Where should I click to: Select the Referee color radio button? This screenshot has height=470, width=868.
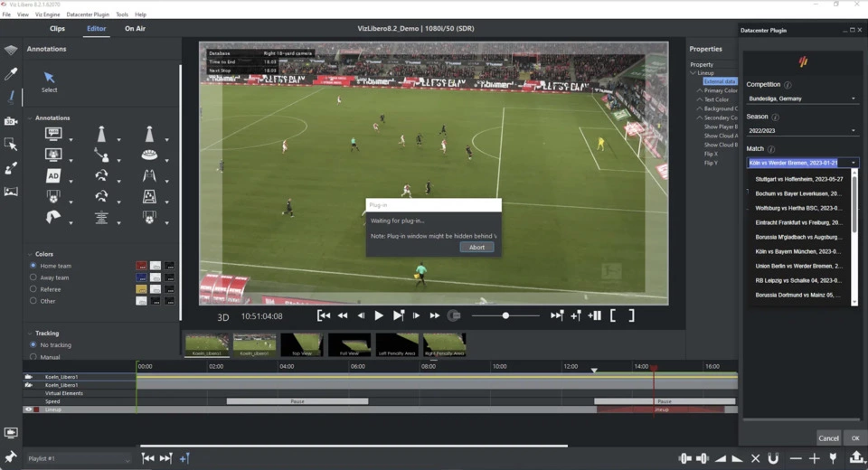tap(33, 289)
